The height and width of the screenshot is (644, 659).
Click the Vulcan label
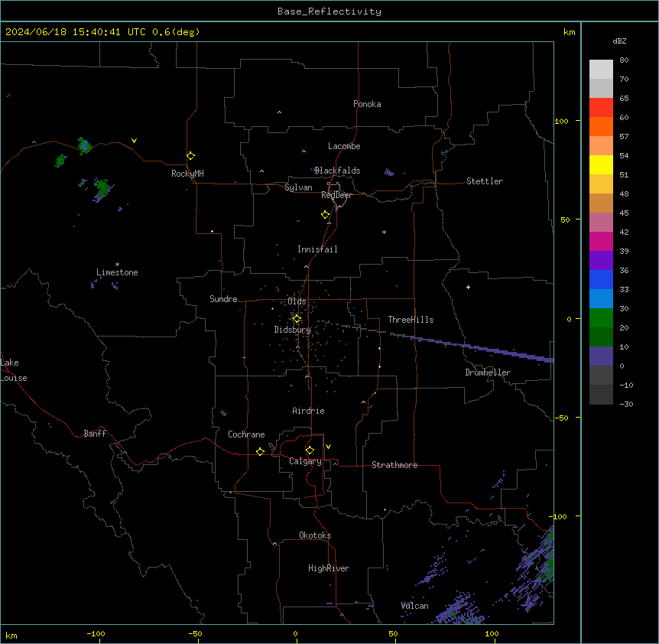pos(414,606)
